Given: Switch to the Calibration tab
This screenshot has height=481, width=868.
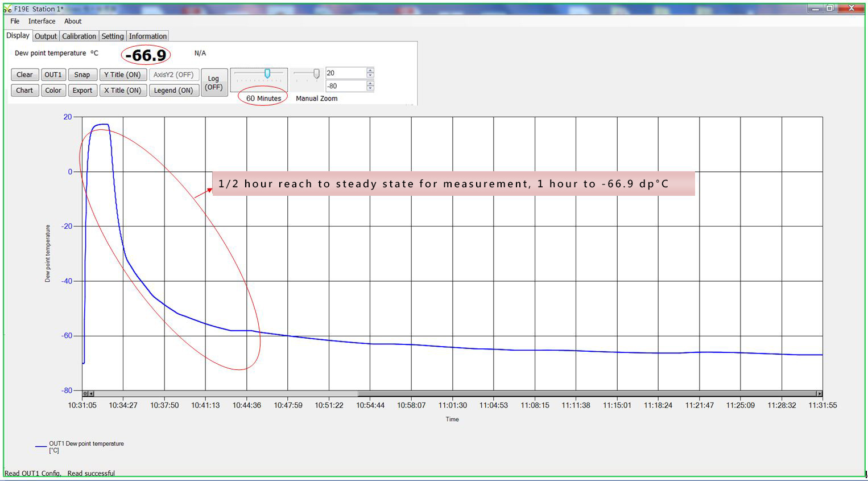Looking at the screenshot, I should pyautogui.click(x=79, y=36).
